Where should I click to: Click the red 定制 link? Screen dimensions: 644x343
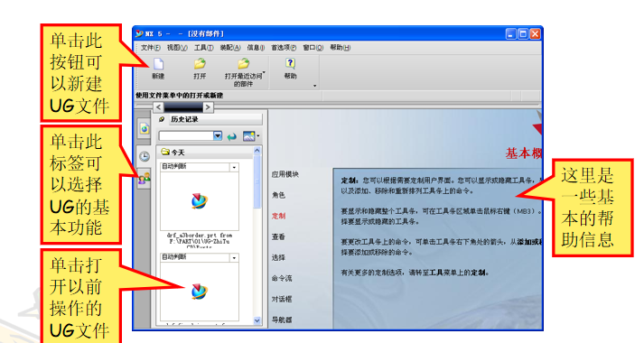click(x=278, y=216)
